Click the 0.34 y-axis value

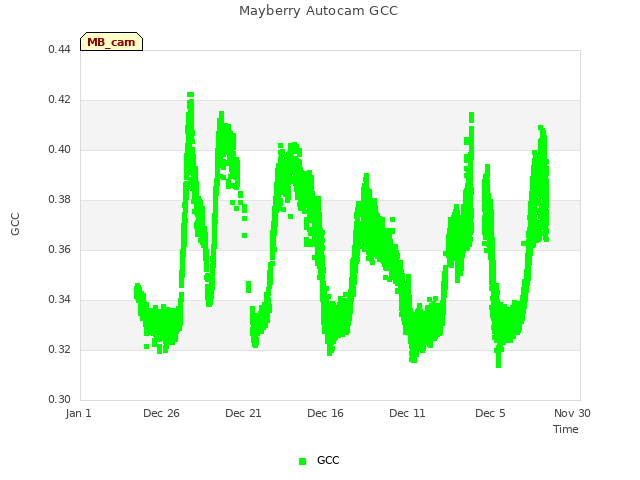59,300
